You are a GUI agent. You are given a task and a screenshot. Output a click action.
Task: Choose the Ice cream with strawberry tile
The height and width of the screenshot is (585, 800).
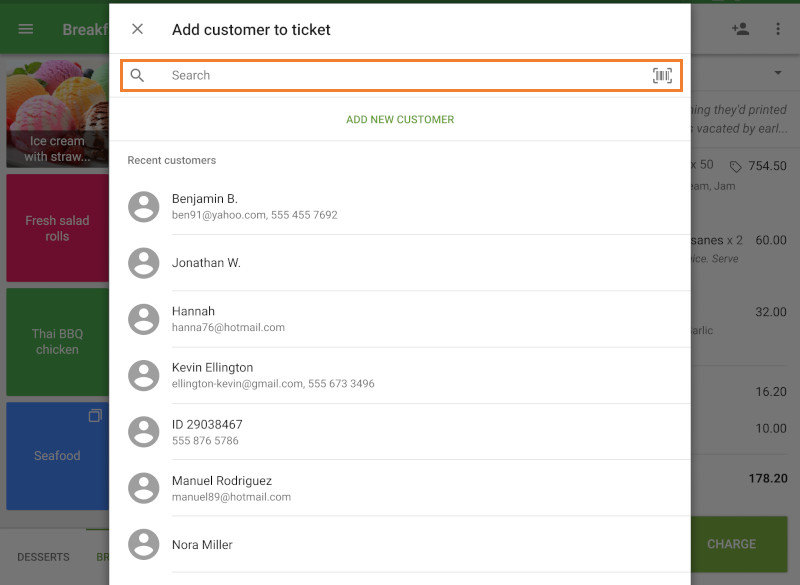pyautogui.click(x=57, y=110)
